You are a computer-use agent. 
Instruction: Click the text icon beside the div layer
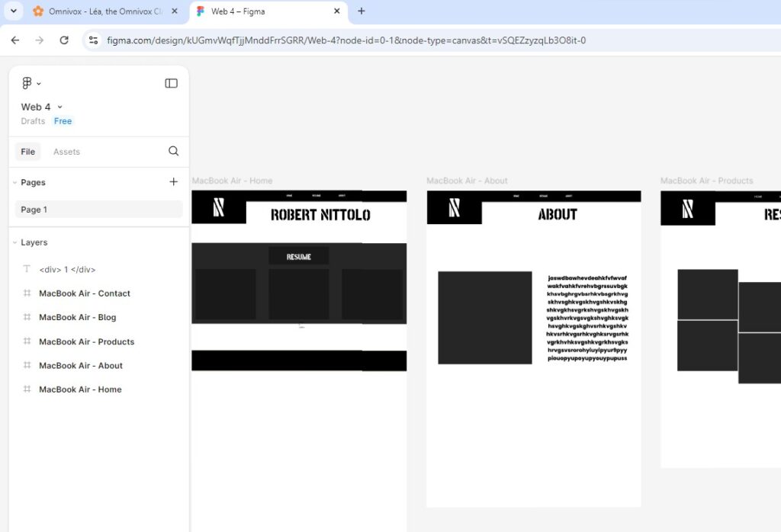(27, 270)
